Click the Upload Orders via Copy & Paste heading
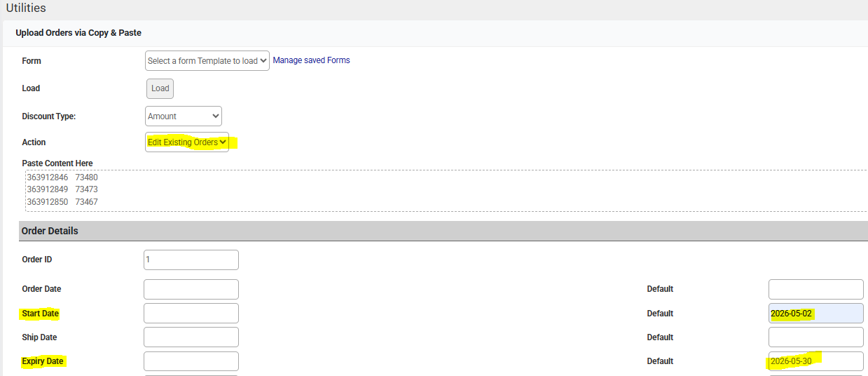 [x=78, y=33]
